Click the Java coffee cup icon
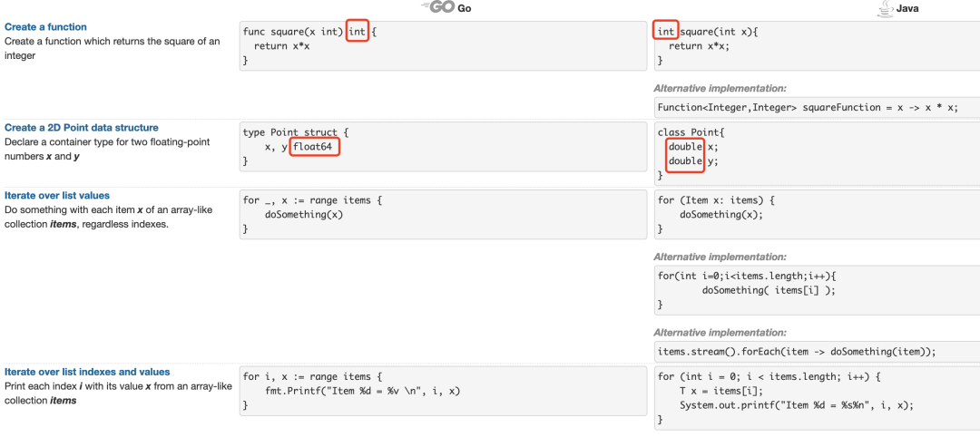 coord(885,8)
